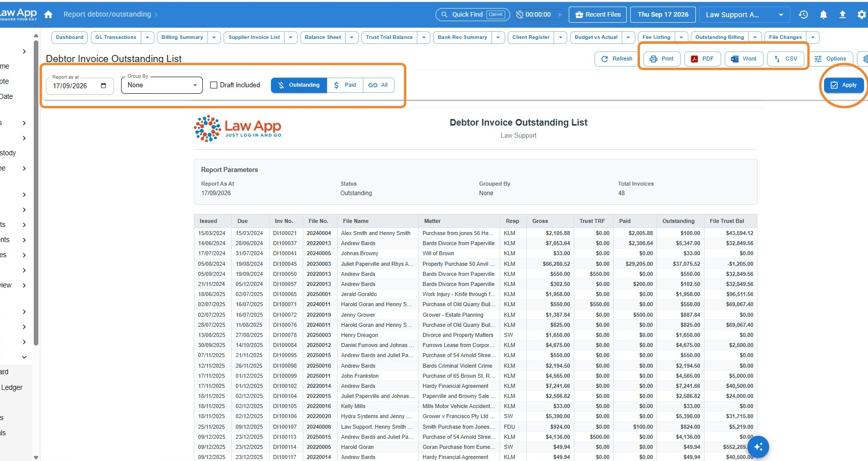Export report as PDF
Image resolution: width=868 pixels, height=461 pixels.
pyautogui.click(x=702, y=59)
